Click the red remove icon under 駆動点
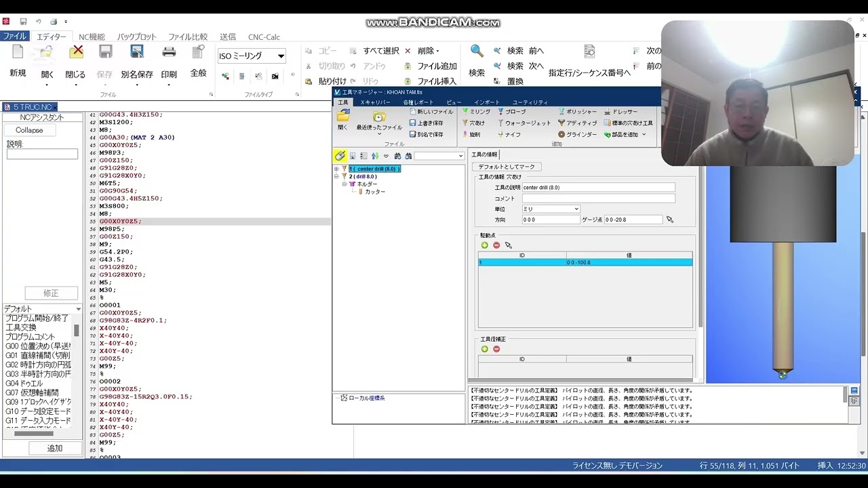868x488 pixels. 496,245
